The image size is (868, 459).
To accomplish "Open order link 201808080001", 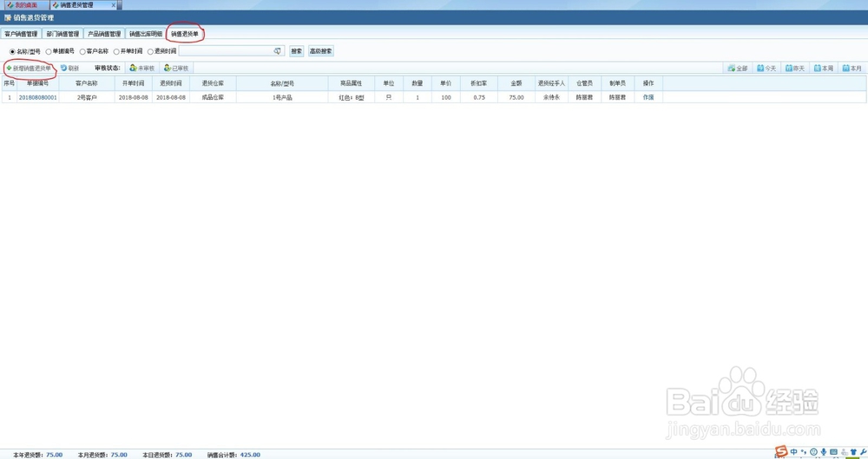I will coord(37,97).
